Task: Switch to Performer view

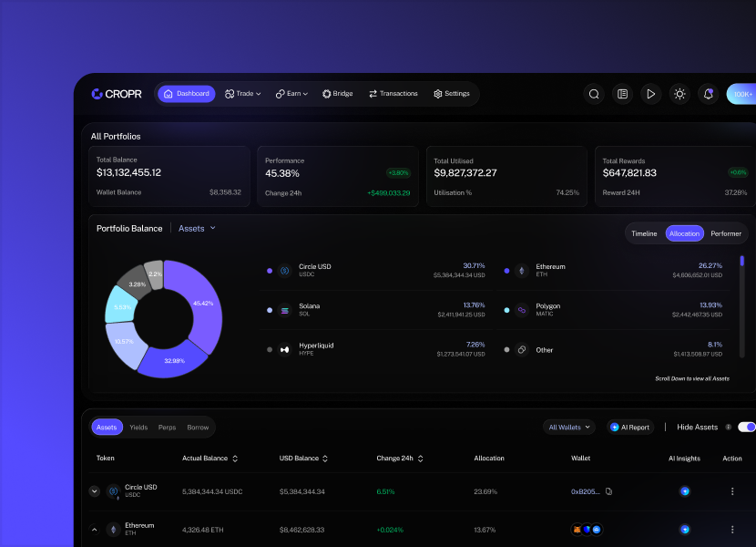Action: pos(726,233)
